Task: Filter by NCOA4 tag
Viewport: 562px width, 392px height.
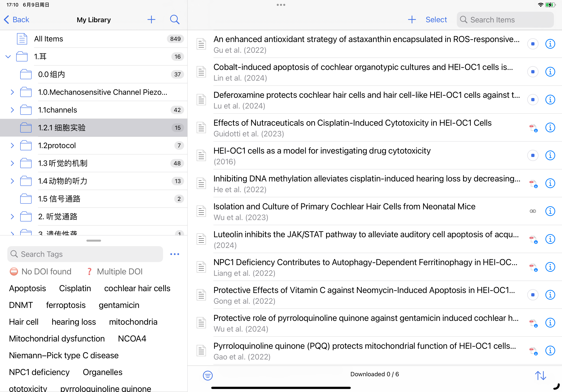Action: (x=132, y=339)
